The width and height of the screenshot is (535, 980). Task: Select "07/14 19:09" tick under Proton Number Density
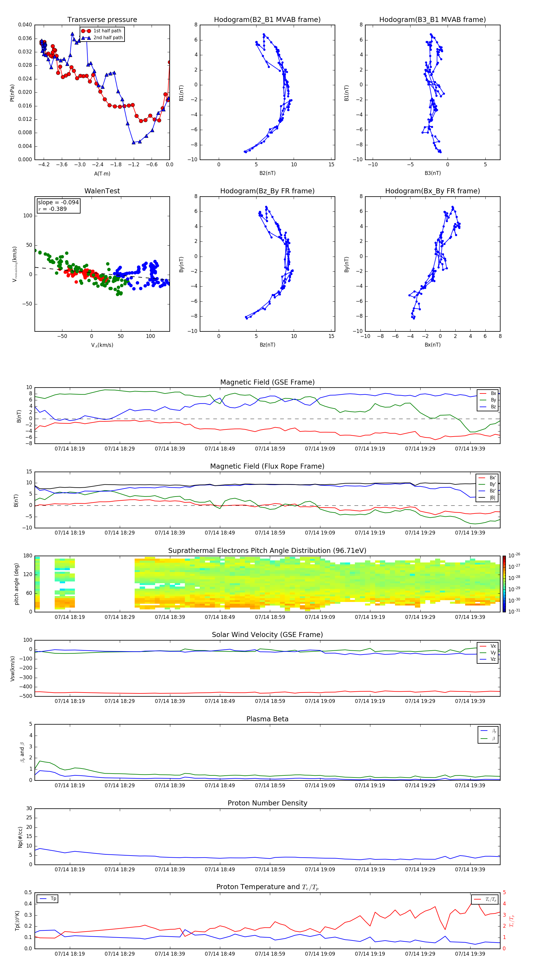coord(320,869)
